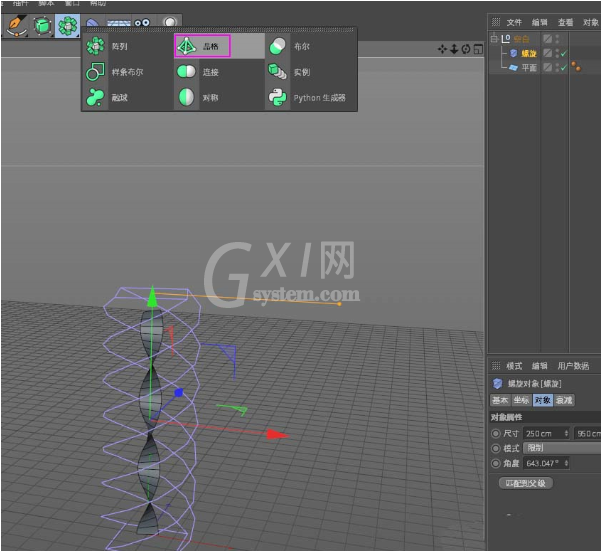Open 查看 menu in Object Manager
Viewport: 601px width, 551px height.
pos(565,22)
